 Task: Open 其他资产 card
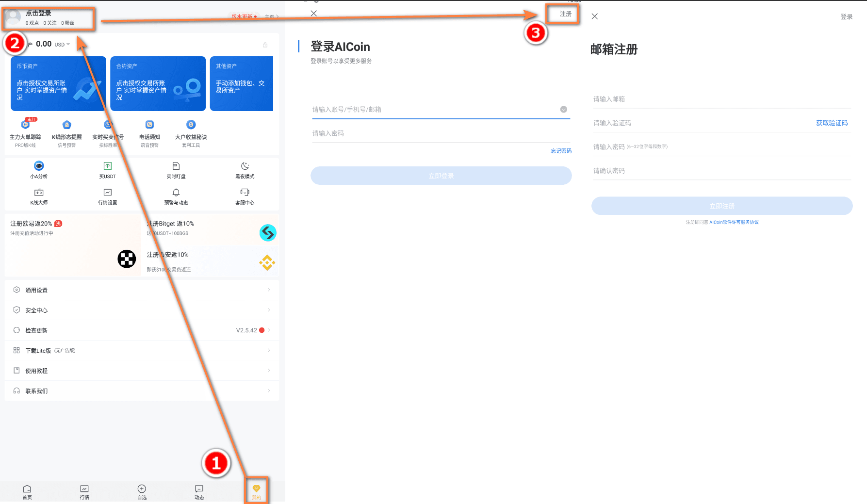pos(242,83)
